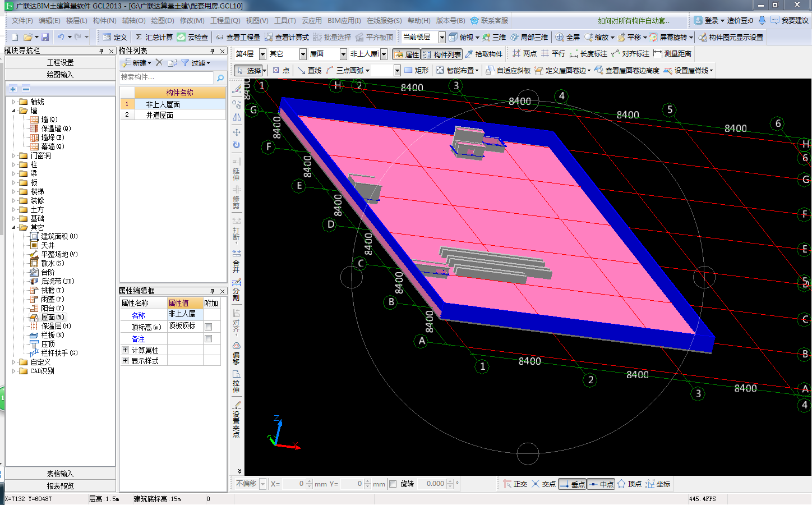Click the 报表预览 button
Screen dimensions: 812x505
coord(60,486)
